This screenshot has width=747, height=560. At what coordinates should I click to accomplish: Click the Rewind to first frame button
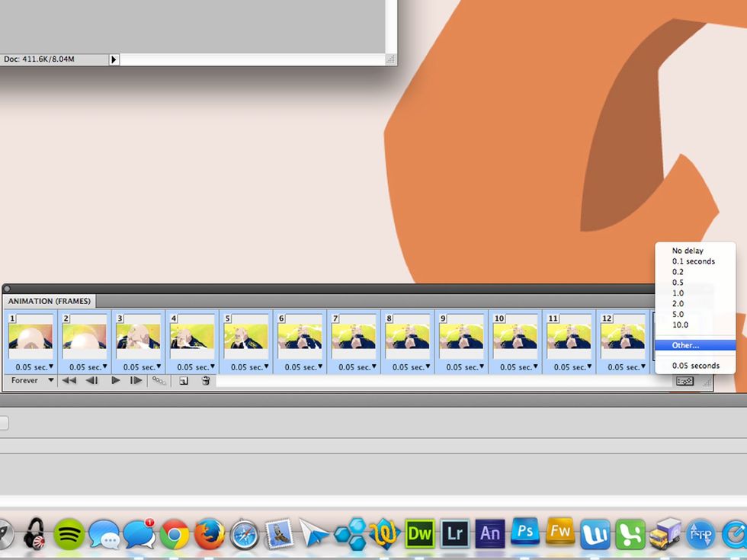69,380
